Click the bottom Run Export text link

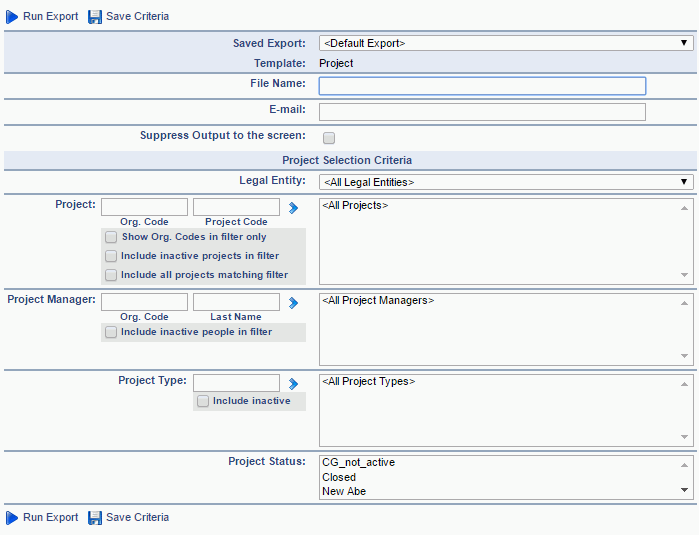point(50,517)
